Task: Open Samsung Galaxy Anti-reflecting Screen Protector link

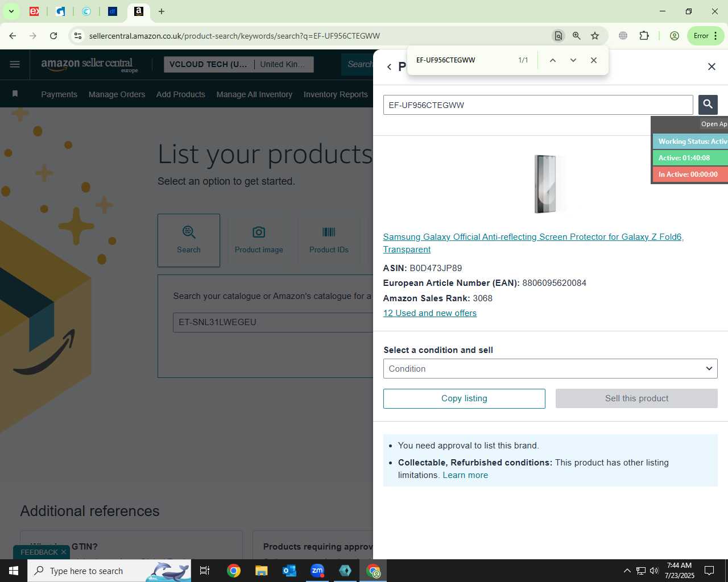Action: (x=533, y=243)
